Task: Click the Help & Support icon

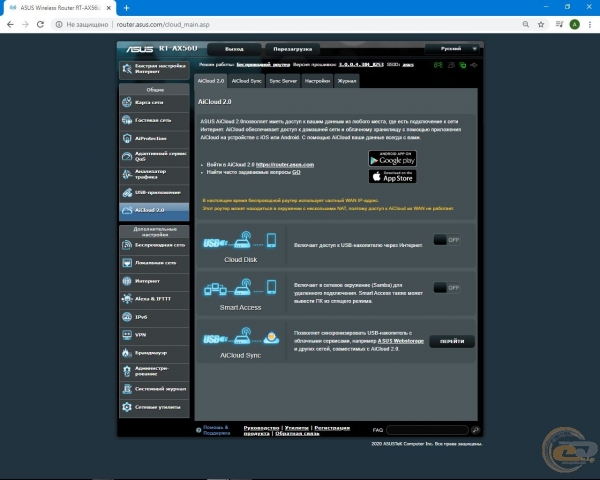Action: coord(199,430)
